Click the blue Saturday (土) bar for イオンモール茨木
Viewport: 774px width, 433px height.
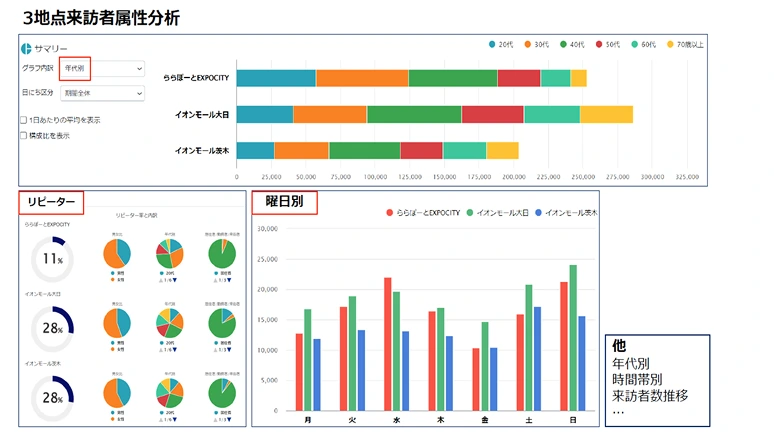pyautogui.click(x=538, y=359)
